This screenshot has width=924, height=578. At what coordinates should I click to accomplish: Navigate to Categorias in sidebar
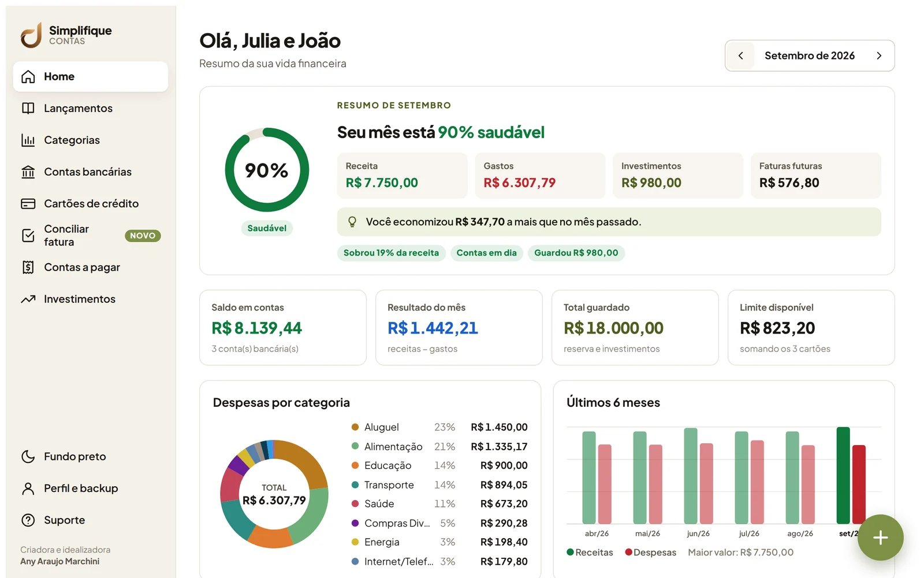[91, 140]
